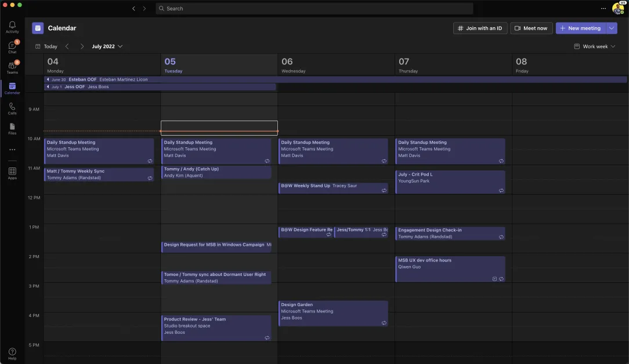Image resolution: width=629 pixels, height=364 pixels.
Task: Open the Calls section
Action: coord(12,108)
